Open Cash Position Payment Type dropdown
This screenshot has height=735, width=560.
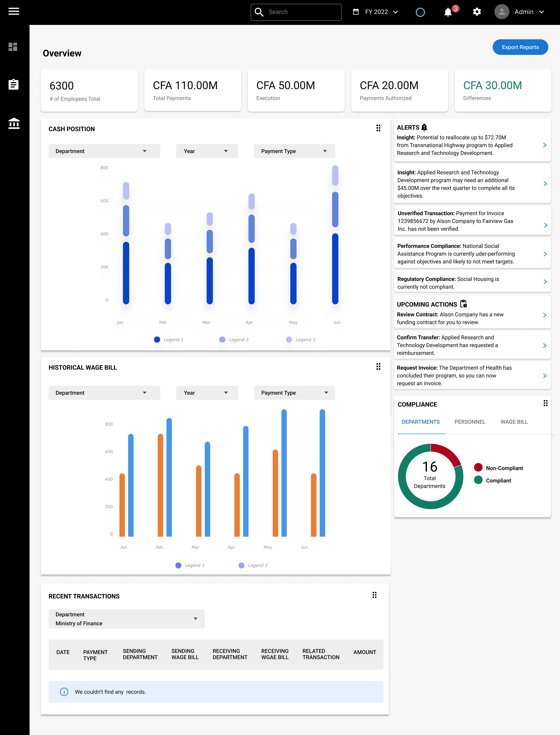click(x=295, y=151)
